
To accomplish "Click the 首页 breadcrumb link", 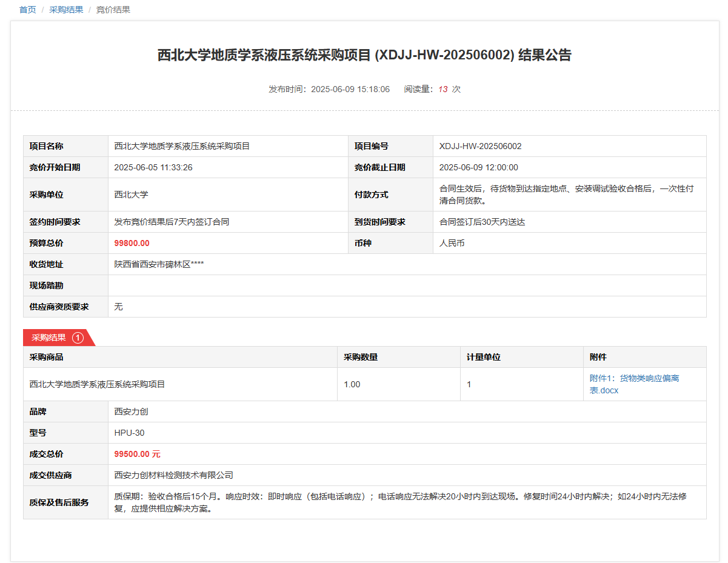I will pyautogui.click(x=28, y=10).
